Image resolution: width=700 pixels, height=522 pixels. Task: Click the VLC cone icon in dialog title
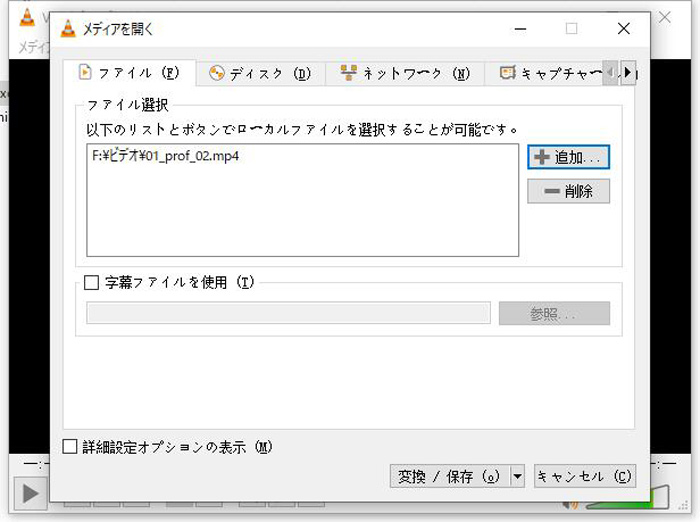68,29
